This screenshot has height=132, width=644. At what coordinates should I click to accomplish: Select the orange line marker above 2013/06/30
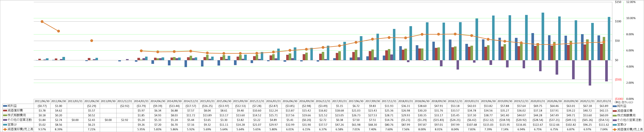pyautogui.click(x=91, y=41)
